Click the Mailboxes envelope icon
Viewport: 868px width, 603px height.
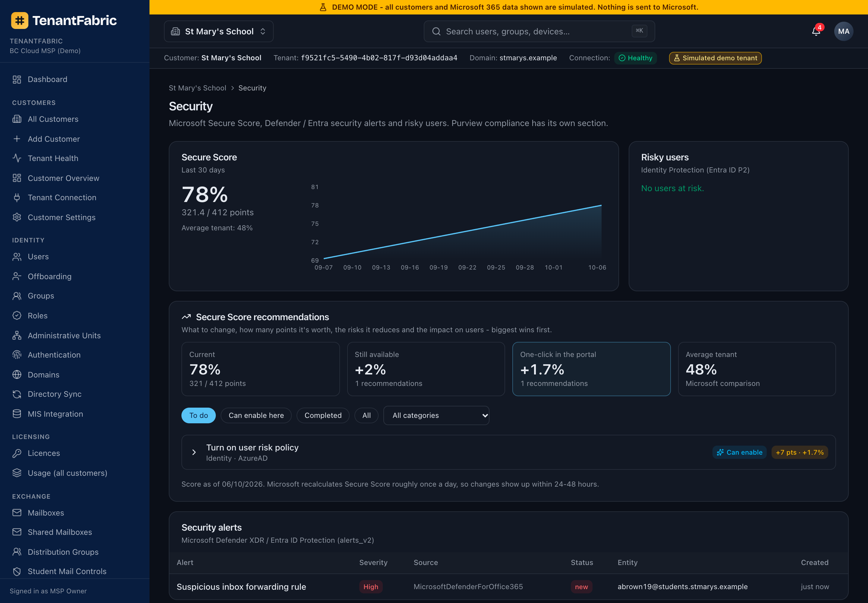point(17,513)
